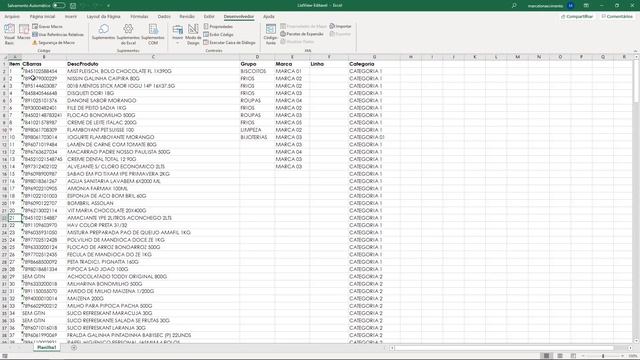Click the search magnifier in title bar

514,6
